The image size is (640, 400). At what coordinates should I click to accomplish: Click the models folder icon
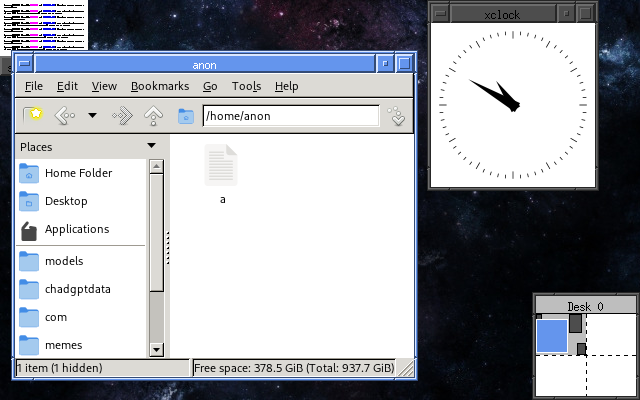[29, 261]
